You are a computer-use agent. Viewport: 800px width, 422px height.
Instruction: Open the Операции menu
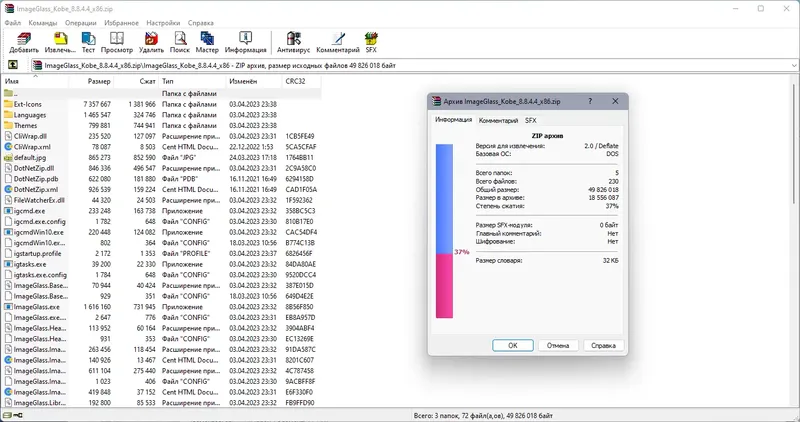[x=81, y=23]
